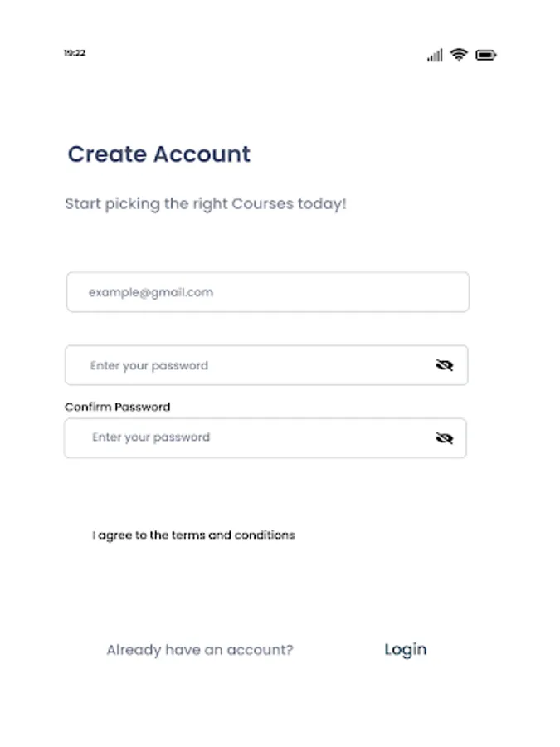Click the Wi-Fi status icon
This screenshot has width=560, height=747.
459,55
